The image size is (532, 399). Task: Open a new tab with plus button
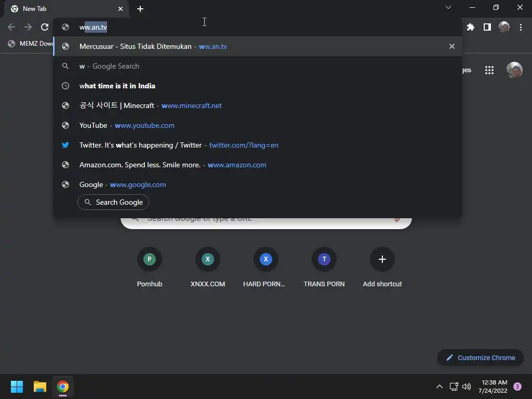[140, 9]
